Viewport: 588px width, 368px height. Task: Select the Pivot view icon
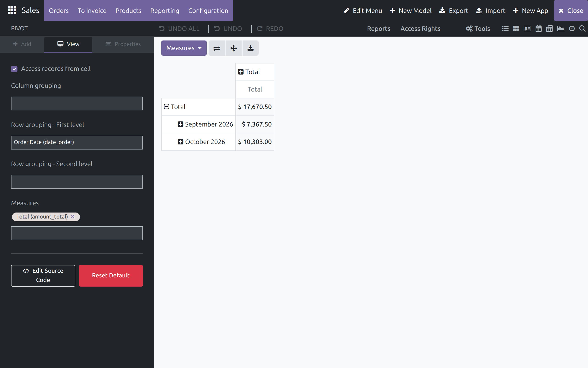[x=549, y=29]
